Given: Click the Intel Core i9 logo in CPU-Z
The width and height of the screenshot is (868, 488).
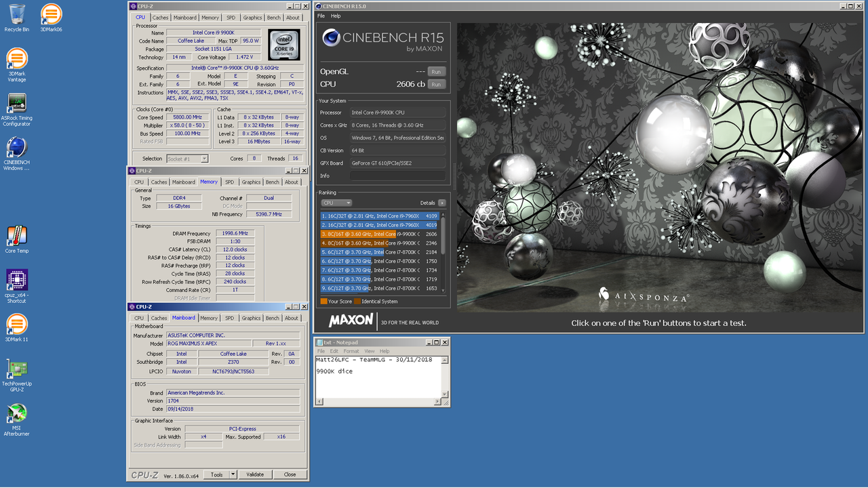Looking at the screenshot, I should tap(283, 45).
